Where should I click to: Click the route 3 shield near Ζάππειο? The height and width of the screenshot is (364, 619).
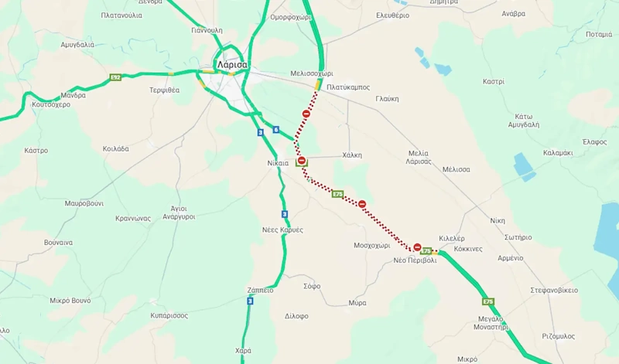coord(250,301)
